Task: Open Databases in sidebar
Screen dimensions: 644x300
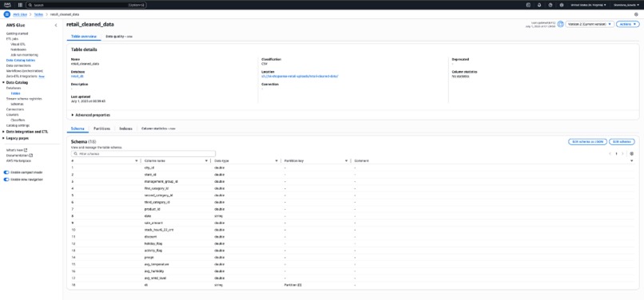Action: tap(14, 88)
